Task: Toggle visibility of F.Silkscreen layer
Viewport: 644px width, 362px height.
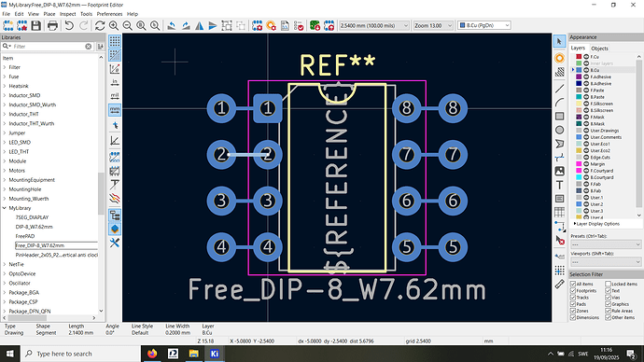Action: [586, 104]
